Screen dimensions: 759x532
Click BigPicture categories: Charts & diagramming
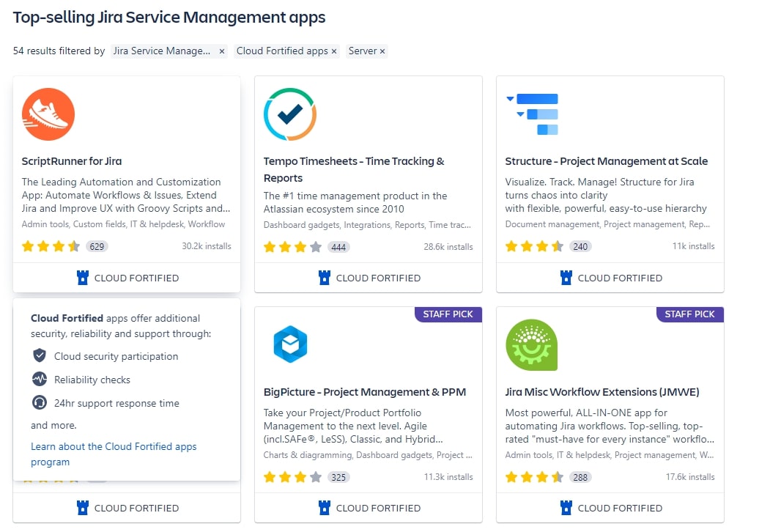368,455
